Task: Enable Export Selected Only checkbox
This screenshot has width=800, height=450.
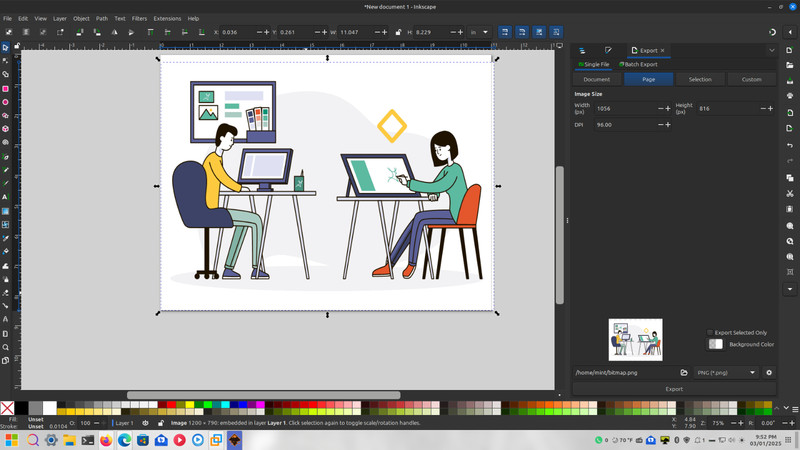Action: coord(710,333)
